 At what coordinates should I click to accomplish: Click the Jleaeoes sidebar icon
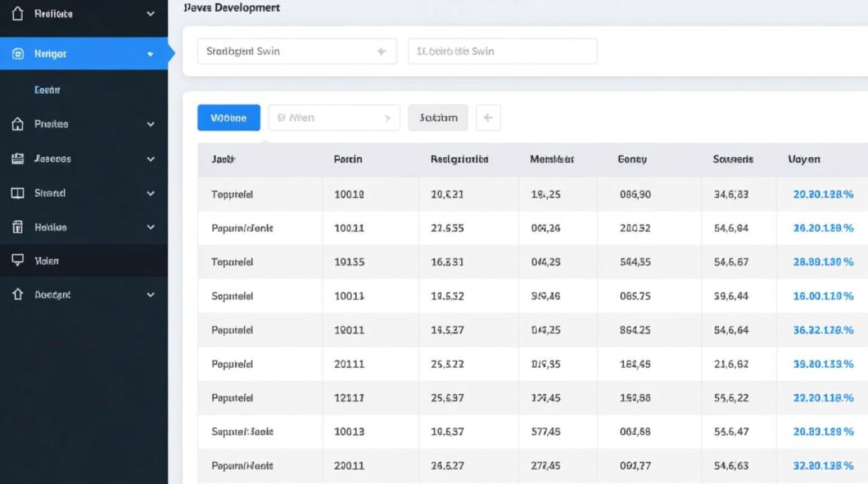[18, 159]
